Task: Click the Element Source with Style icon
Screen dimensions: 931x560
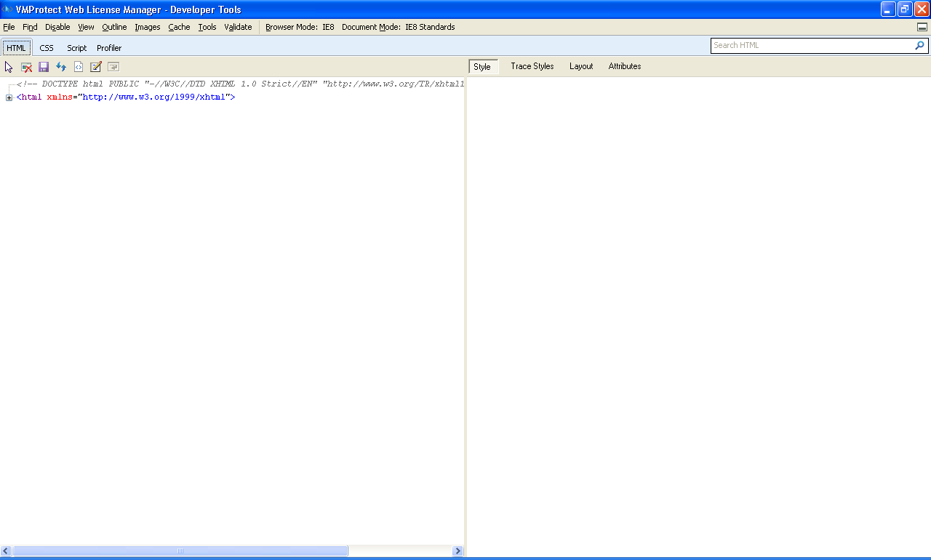Action: [x=79, y=67]
